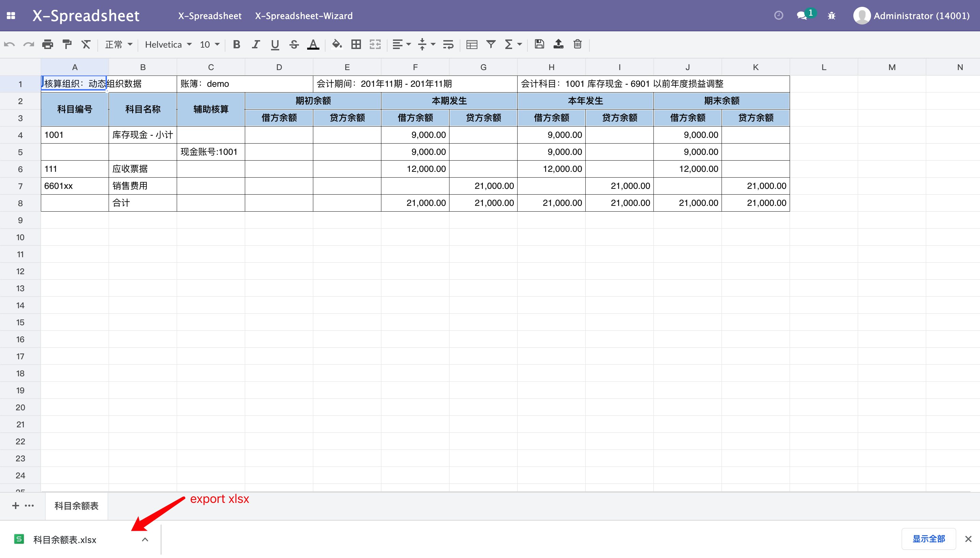Switch to the 科目余额表 sheet tab
The width and height of the screenshot is (980, 558).
tap(76, 506)
